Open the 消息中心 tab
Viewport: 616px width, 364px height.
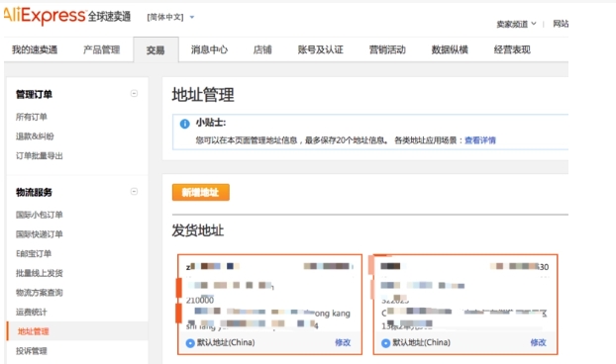(209, 49)
